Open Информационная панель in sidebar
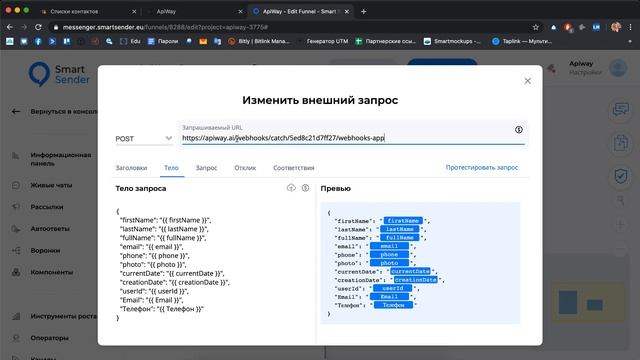 [60, 159]
